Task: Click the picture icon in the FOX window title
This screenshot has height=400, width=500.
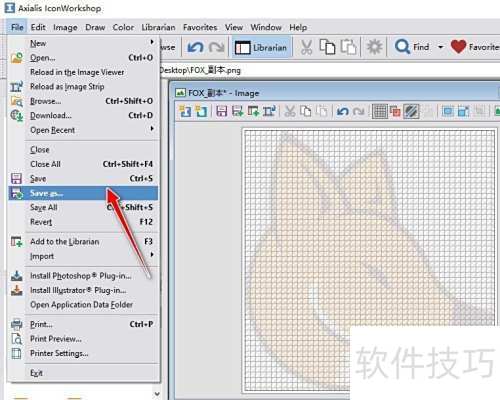Action: 180,93
